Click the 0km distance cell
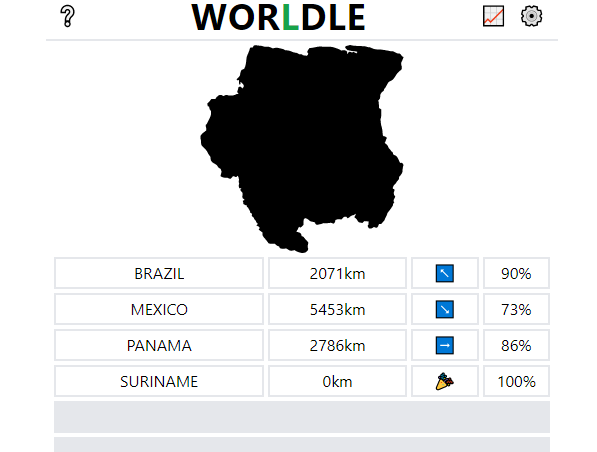 [337, 381]
